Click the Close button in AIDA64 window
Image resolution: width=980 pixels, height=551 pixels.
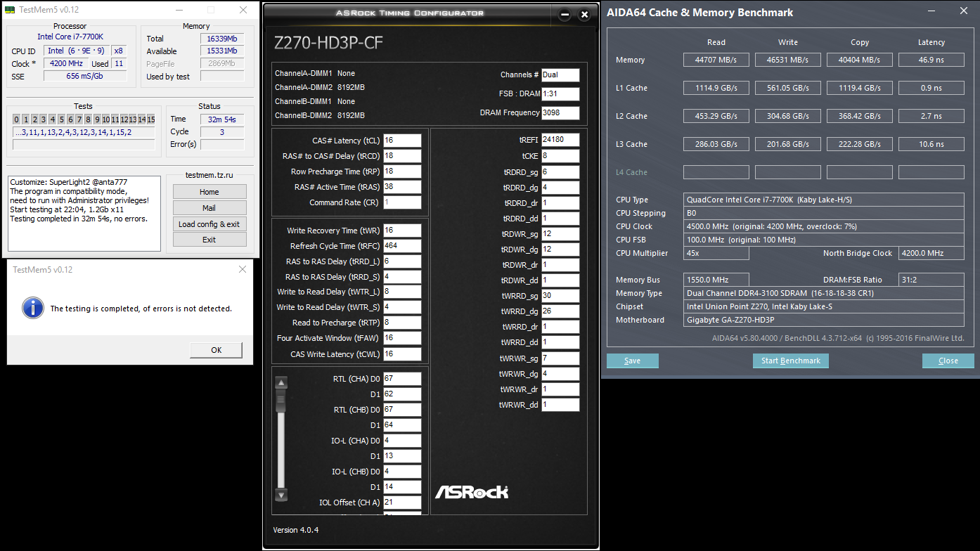click(948, 361)
